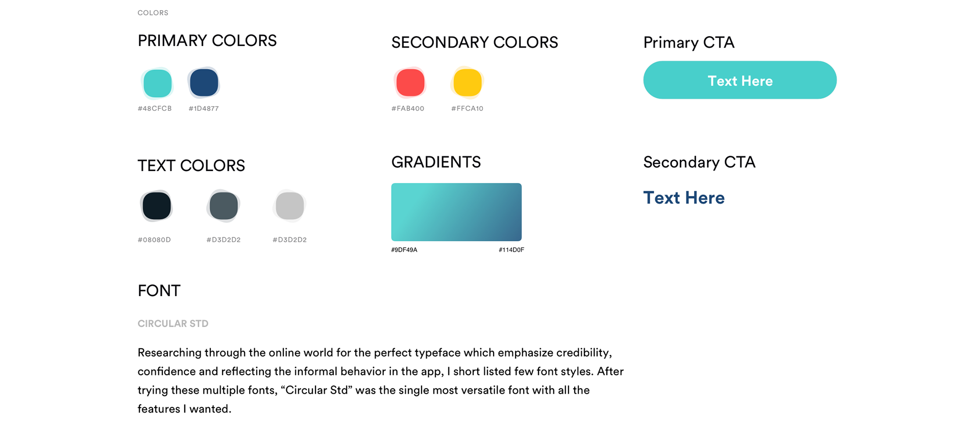Image resolution: width=980 pixels, height=435 pixels.
Task: Pick the light gray text color swatch
Action: pos(289,206)
